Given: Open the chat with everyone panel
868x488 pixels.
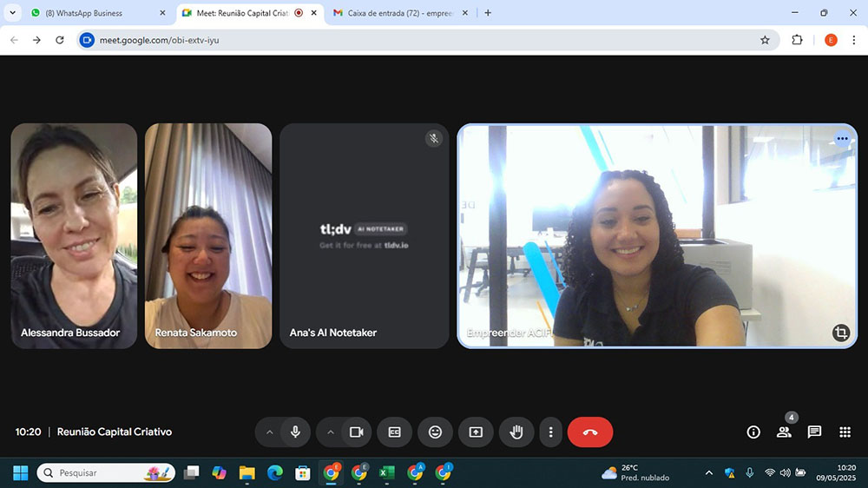Looking at the screenshot, I should [x=814, y=432].
